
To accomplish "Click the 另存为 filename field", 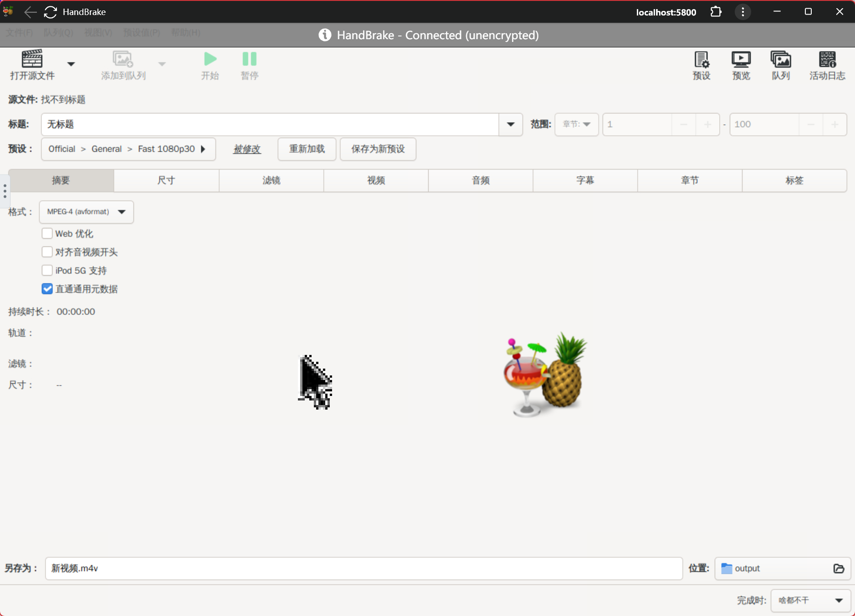I will 364,569.
